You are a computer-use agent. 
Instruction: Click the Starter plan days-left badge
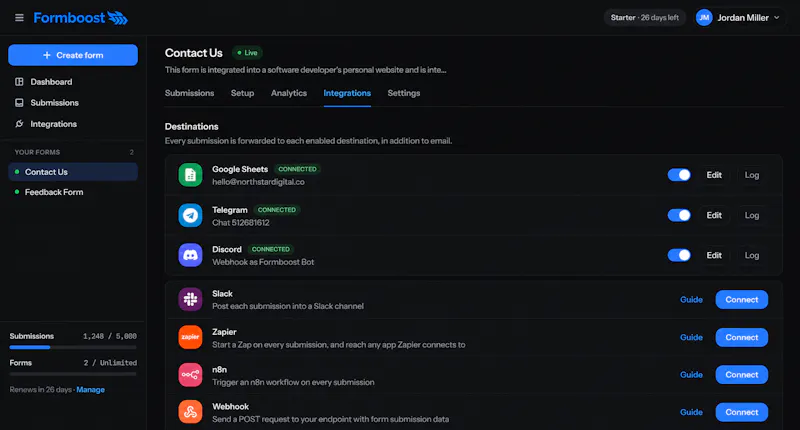tap(644, 18)
